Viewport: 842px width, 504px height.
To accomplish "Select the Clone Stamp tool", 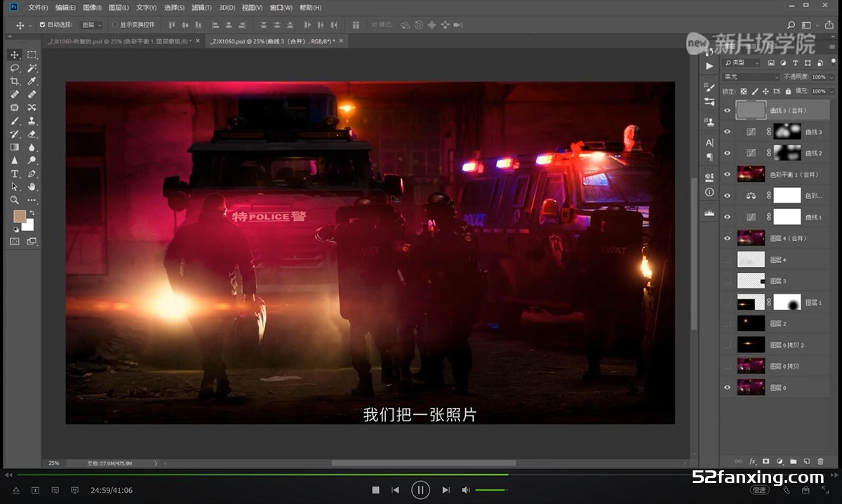I will click(32, 121).
